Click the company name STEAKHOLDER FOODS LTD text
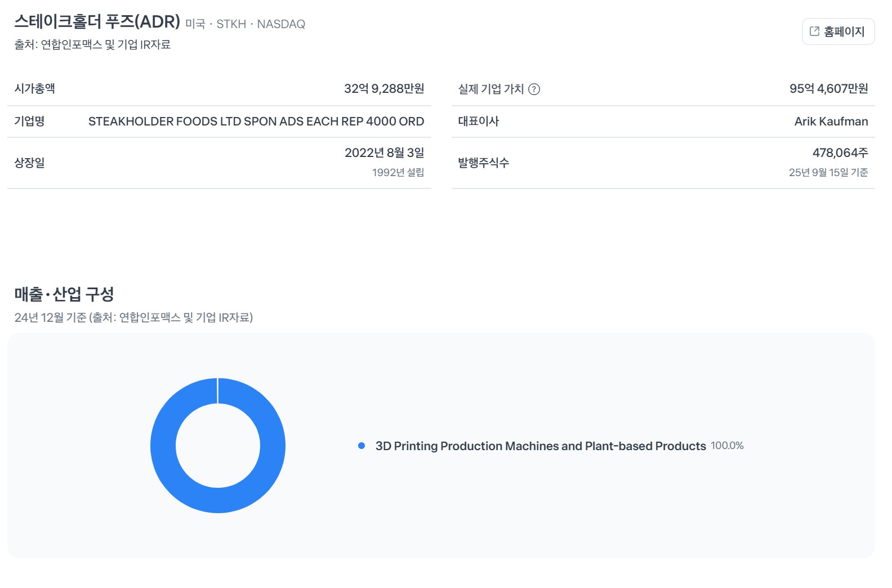 pos(256,122)
